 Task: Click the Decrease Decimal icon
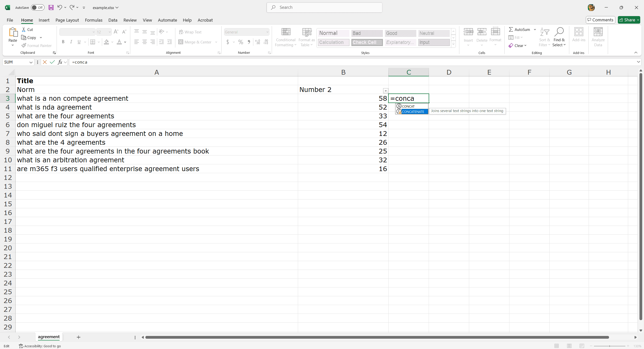click(266, 42)
